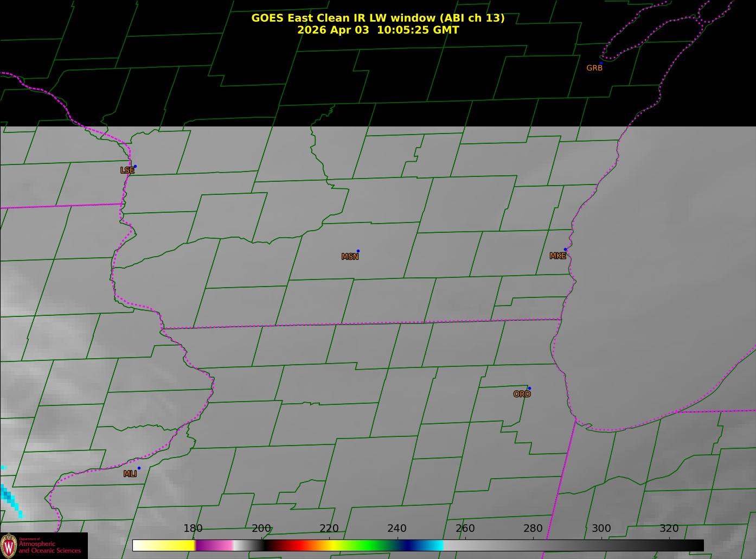Click the 320 label on temperature scale
756x559 pixels.
(x=669, y=529)
